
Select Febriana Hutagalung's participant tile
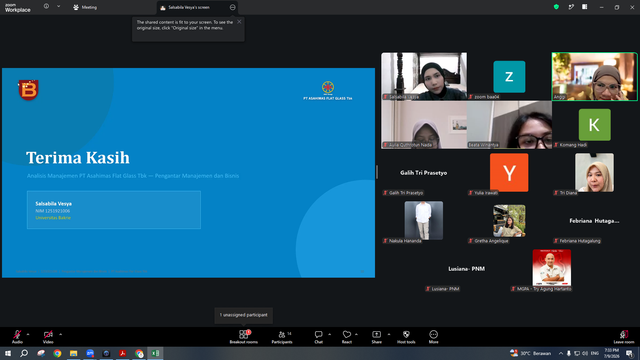coord(594,220)
